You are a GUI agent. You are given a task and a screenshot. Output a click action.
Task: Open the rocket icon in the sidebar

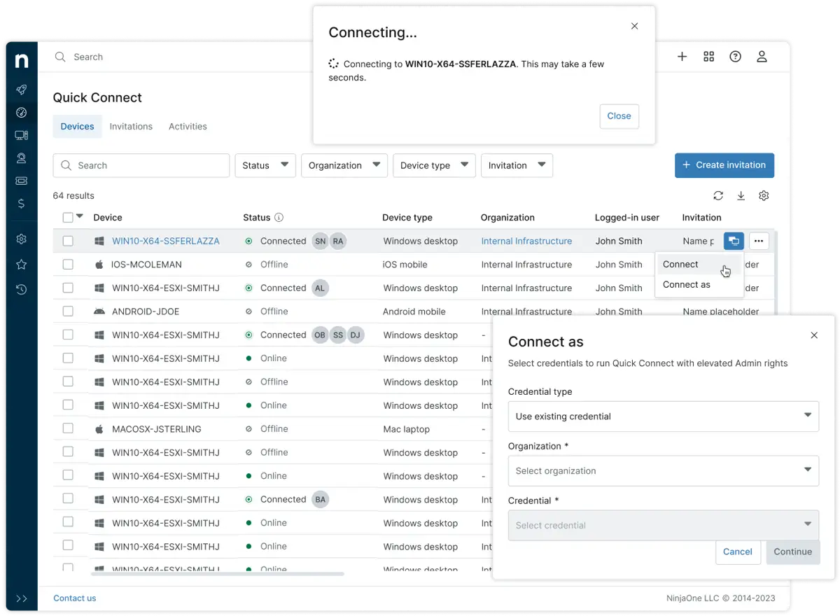[22, 90]
